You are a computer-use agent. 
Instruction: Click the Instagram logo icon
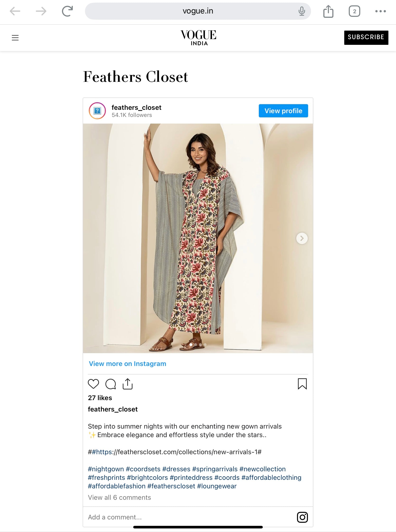point(302,517)
